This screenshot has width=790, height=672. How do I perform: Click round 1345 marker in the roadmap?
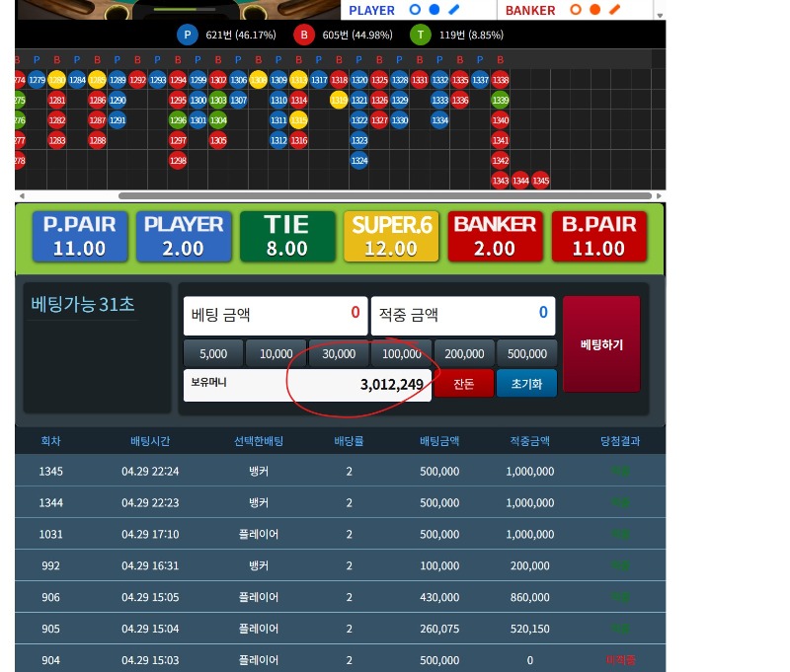[540, 181]
